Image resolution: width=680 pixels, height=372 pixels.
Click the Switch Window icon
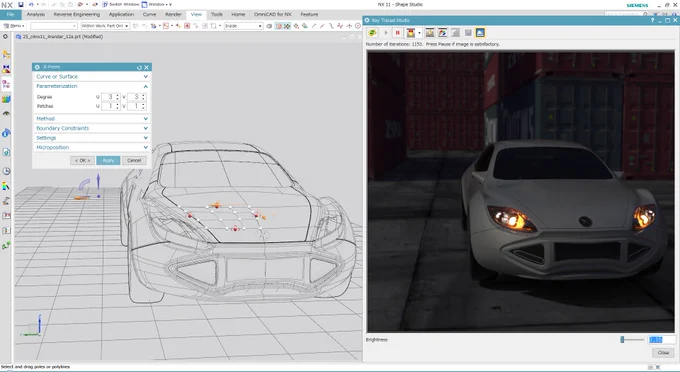pyautogui.click(x=105, y=4)
